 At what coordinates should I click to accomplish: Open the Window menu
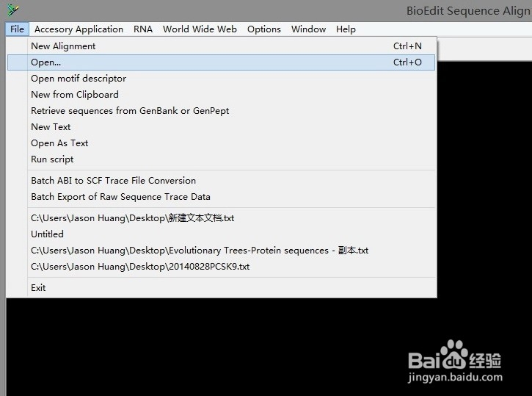pos(308,29)
